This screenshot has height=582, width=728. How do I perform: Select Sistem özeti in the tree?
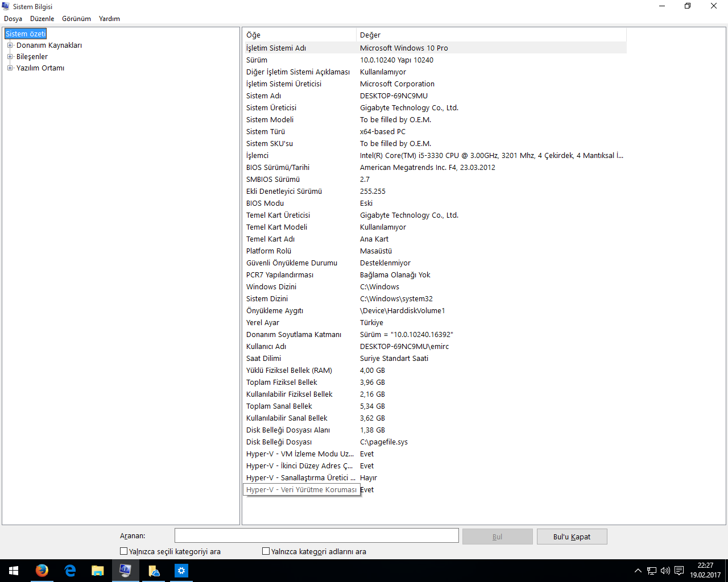[x=26, y=34]
